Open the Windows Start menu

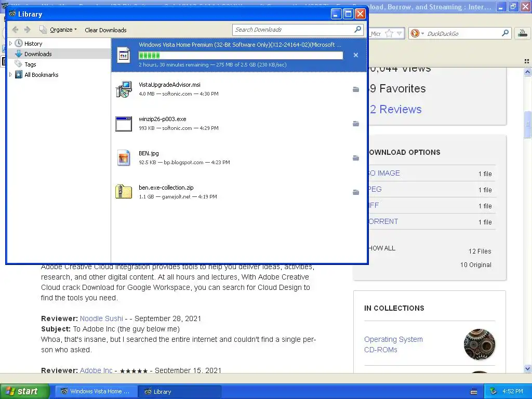point(24,391)
